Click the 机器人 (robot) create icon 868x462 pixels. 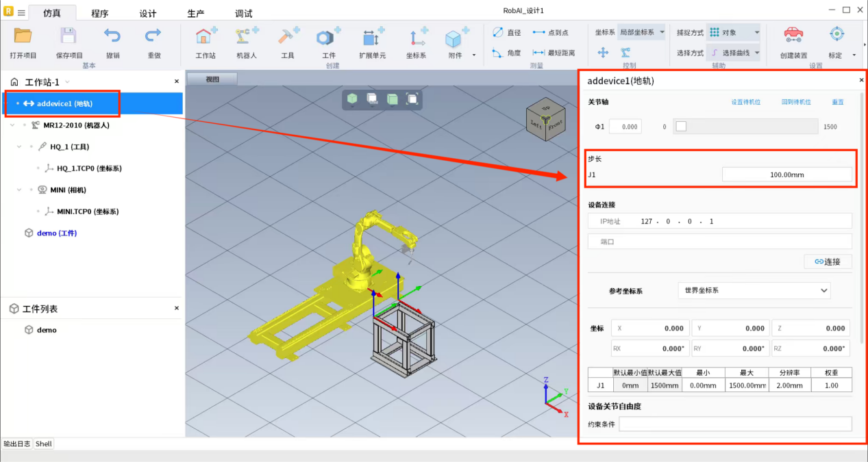pyautogui.click(x=247, y=37)
